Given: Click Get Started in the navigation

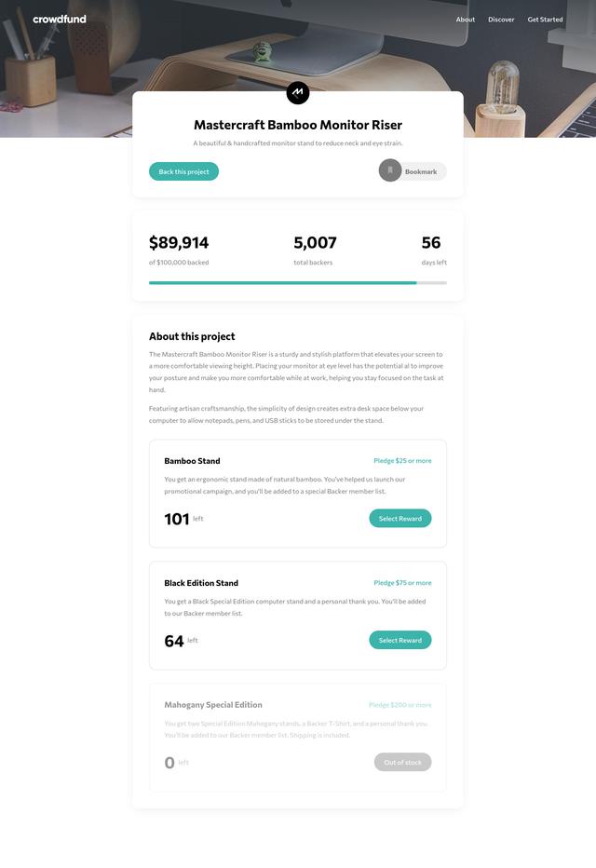Looking at the screenshot, I should (x=546, y=19).
